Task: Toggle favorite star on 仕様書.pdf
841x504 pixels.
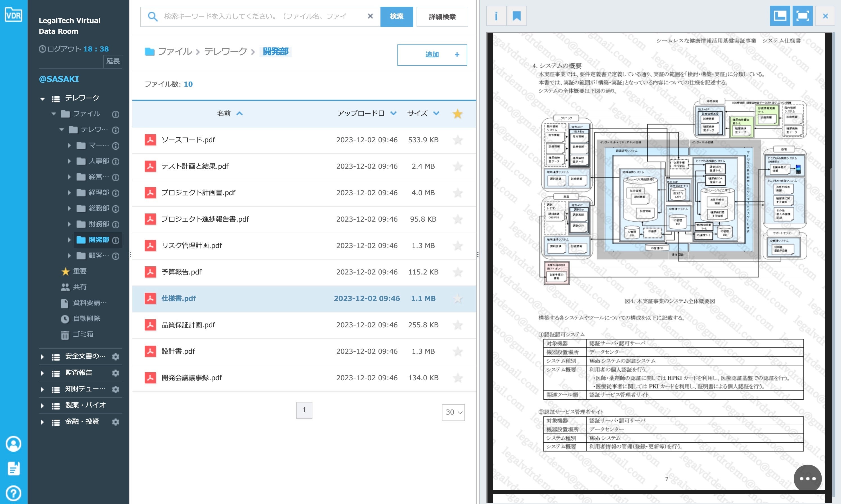Action: pyautogui.click(x=458, y=298)
